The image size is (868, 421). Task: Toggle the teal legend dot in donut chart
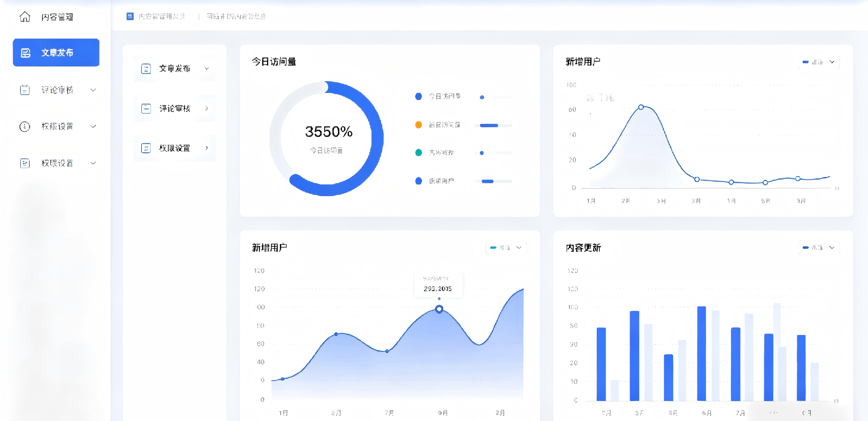click(x=418, y=153)
